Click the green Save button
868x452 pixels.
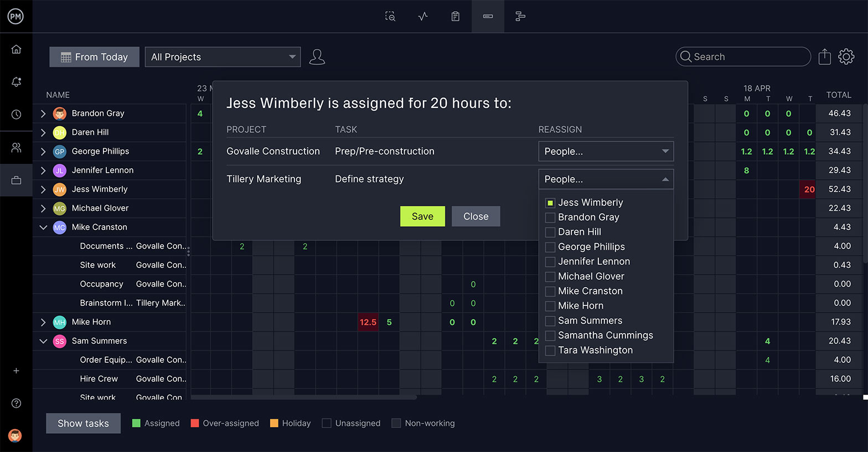tap(422, 216)
